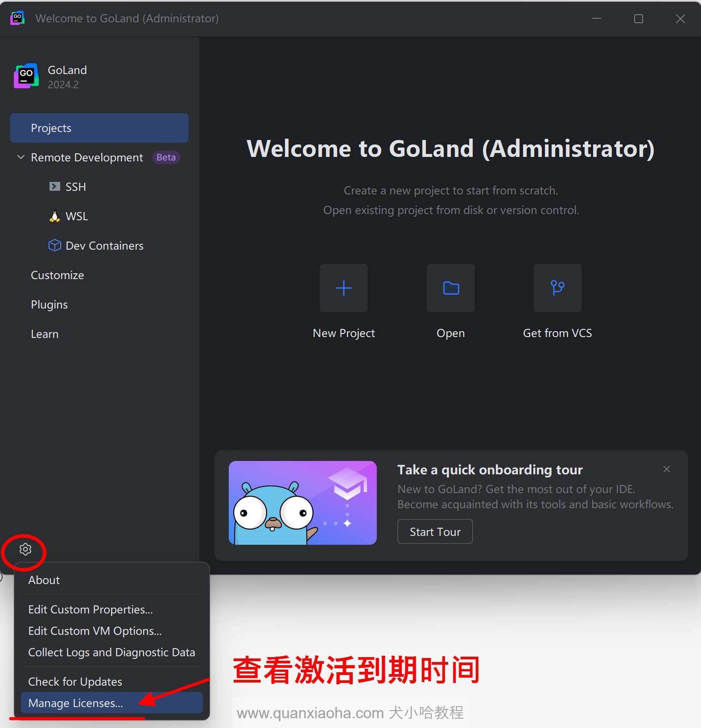Select Dev Containers under Remote Development
The image size is (701, 728).
(x=104, y=246)
